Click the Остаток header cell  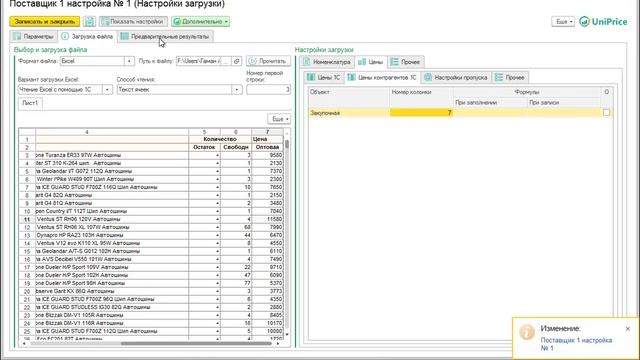coord(204,147)
